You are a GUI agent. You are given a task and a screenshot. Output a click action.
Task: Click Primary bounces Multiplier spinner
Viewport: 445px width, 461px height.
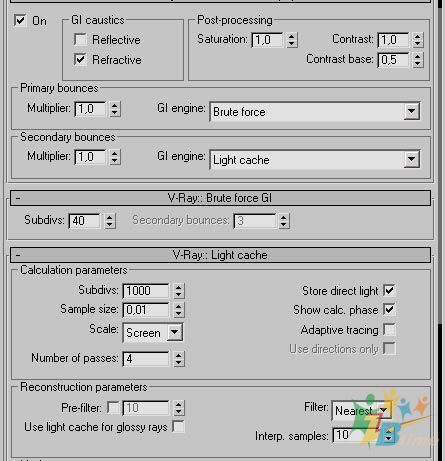click(x=115, y=109)
